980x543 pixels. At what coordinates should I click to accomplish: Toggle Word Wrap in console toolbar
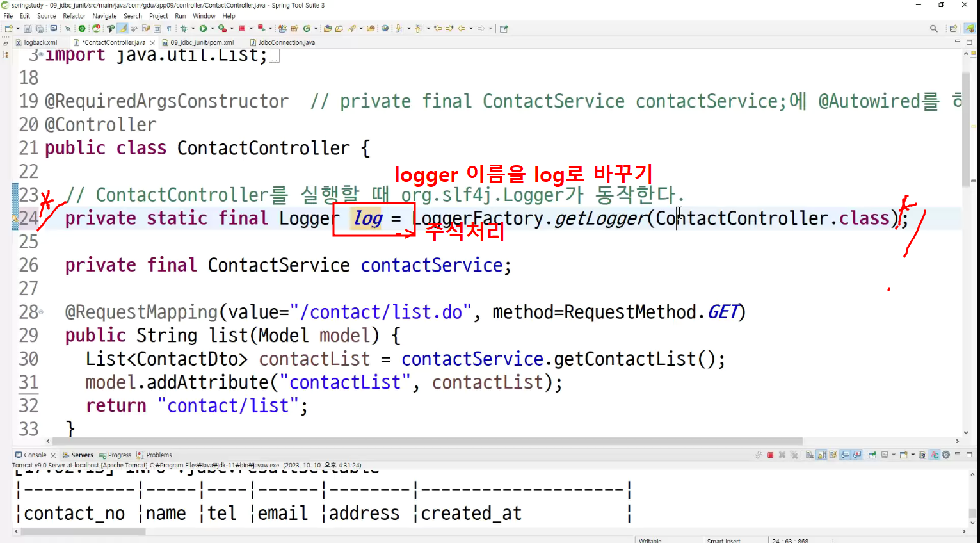tap(833, 455)
